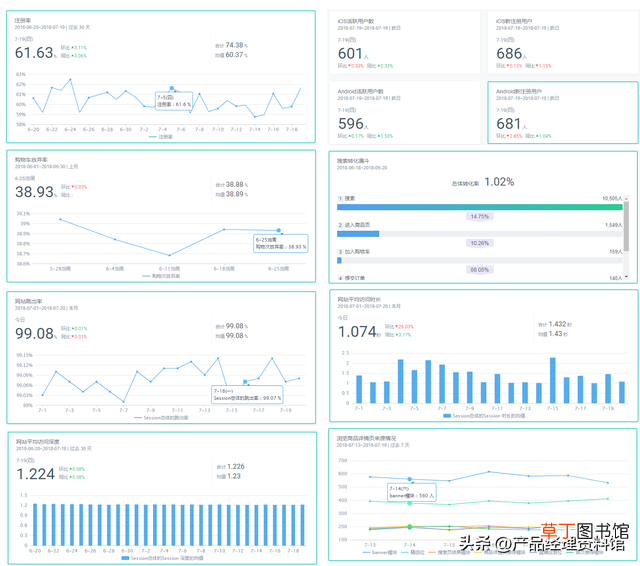
Task: Click the 浏览商品详情页来源情况 card title
Action: (x=367, y=438)
